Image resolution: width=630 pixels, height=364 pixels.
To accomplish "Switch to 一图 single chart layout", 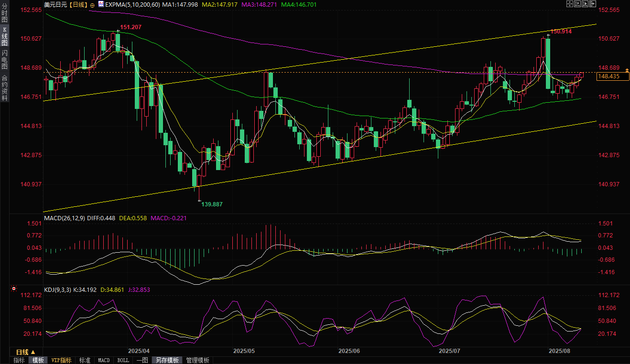I will pos(142,360).
